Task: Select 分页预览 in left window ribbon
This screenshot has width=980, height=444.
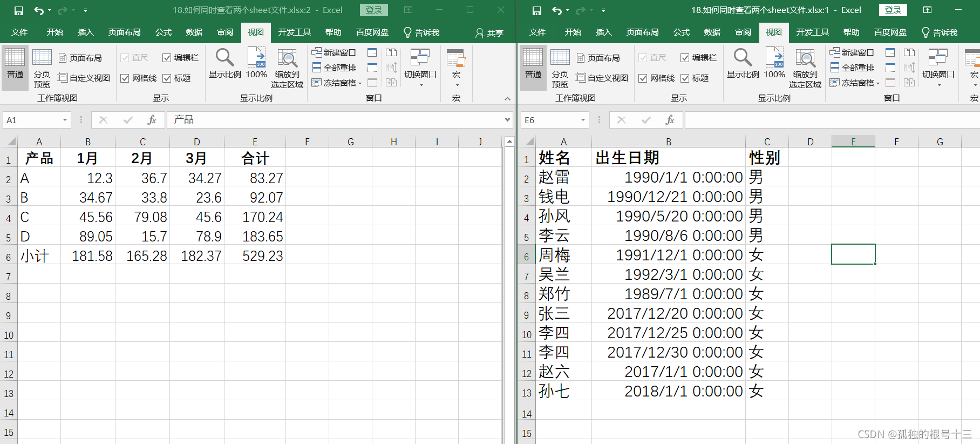Action: (42, 68)
